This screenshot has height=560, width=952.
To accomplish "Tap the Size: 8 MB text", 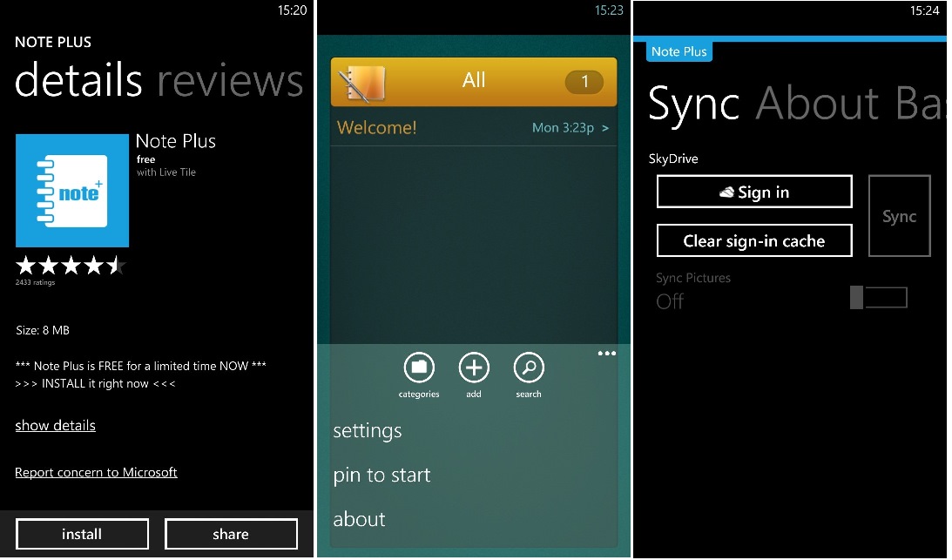I will pos(43,330).
